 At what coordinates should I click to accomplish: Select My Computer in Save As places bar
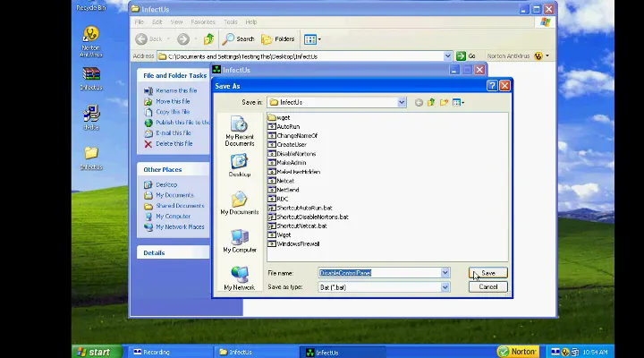[x=240, y=241]
